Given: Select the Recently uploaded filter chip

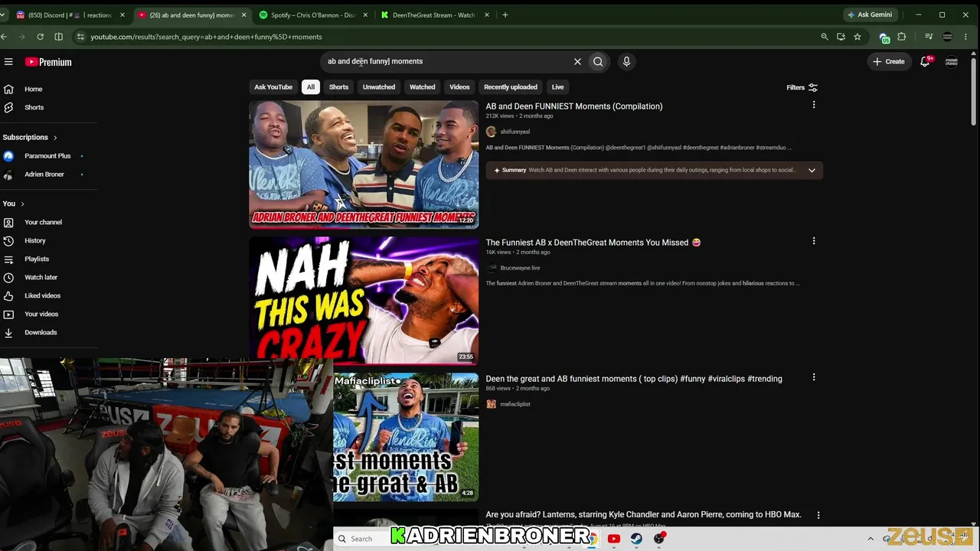Looking at the screenshot, I should click(x=511, y=87).
